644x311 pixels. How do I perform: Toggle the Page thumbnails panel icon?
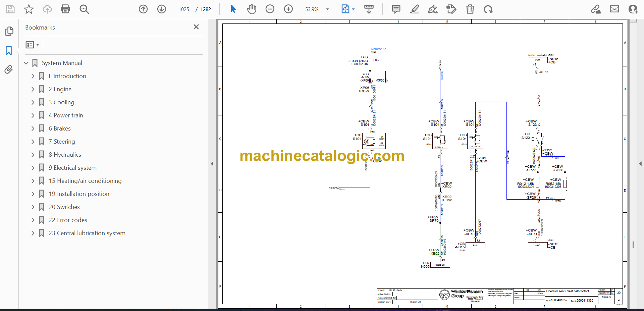pos(9,31)
